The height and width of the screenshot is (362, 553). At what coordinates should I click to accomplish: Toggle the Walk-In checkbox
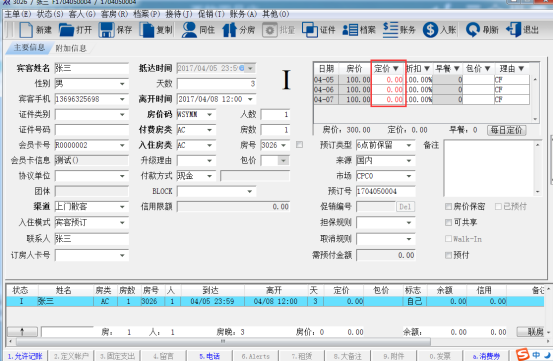pos(448,239)
